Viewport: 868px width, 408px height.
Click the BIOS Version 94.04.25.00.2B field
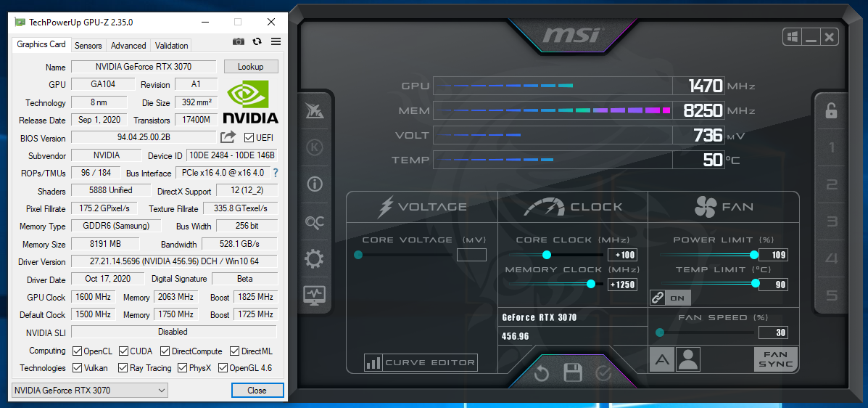coord(144,137)
